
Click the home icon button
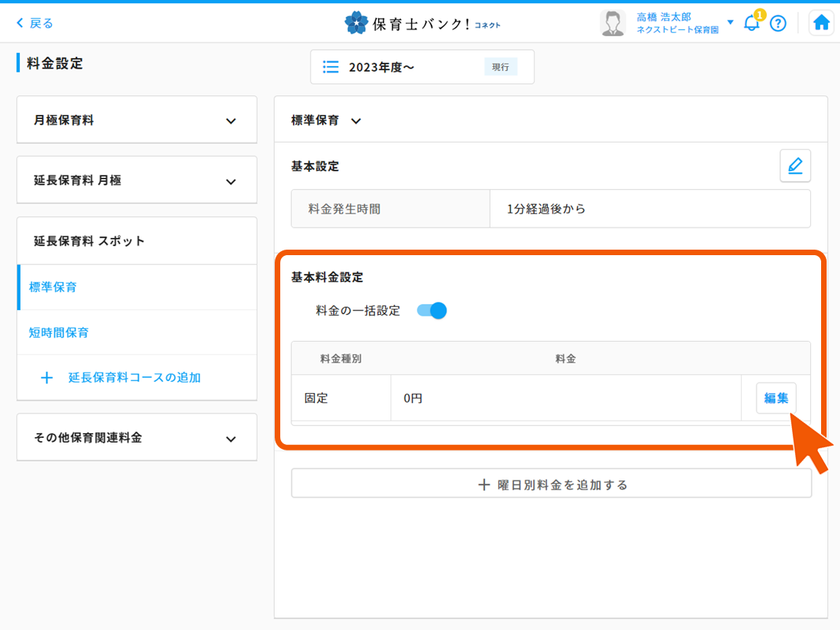point(821,23)
